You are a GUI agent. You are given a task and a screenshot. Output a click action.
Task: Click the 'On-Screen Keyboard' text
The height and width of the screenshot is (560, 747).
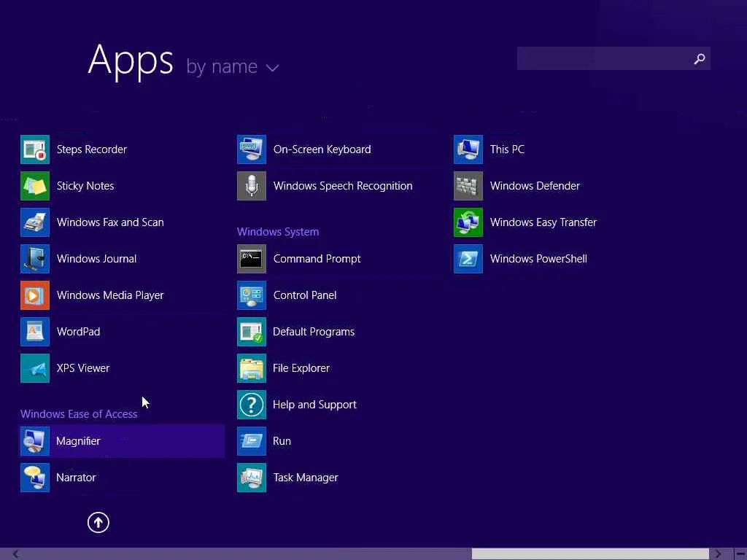322,149
